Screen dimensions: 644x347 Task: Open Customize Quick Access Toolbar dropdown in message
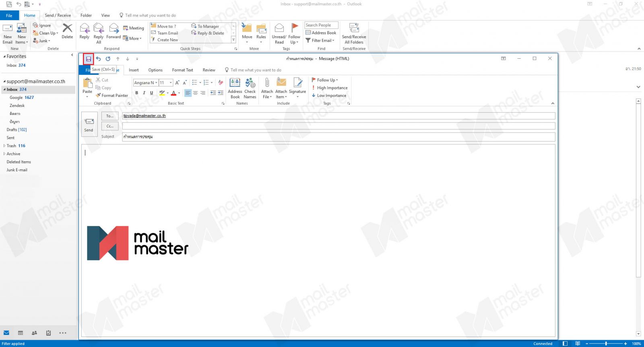tap(137, 59)
